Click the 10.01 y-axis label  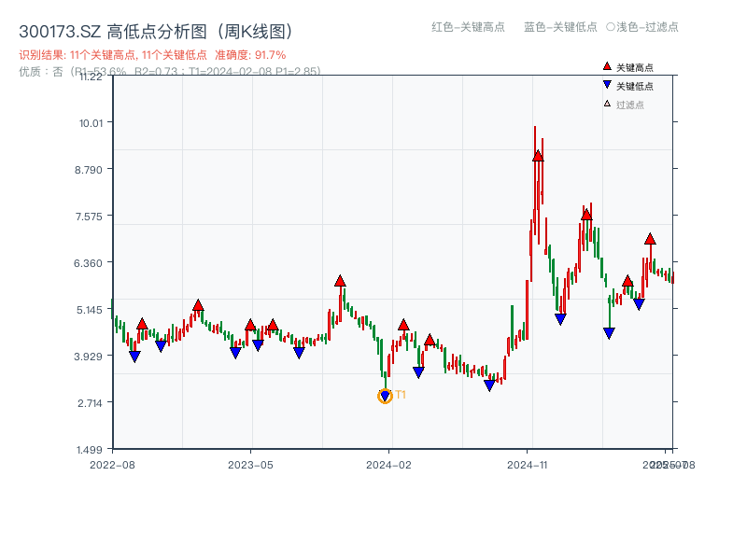pos(91,123)
